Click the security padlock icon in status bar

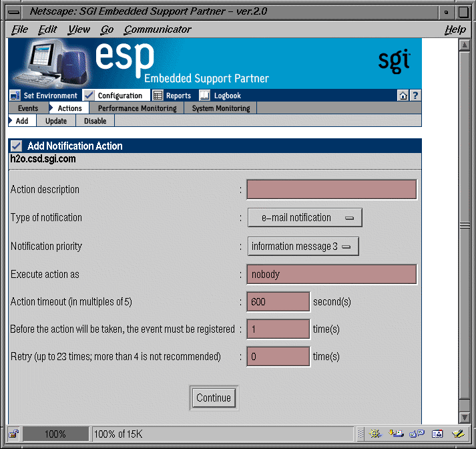13,434
